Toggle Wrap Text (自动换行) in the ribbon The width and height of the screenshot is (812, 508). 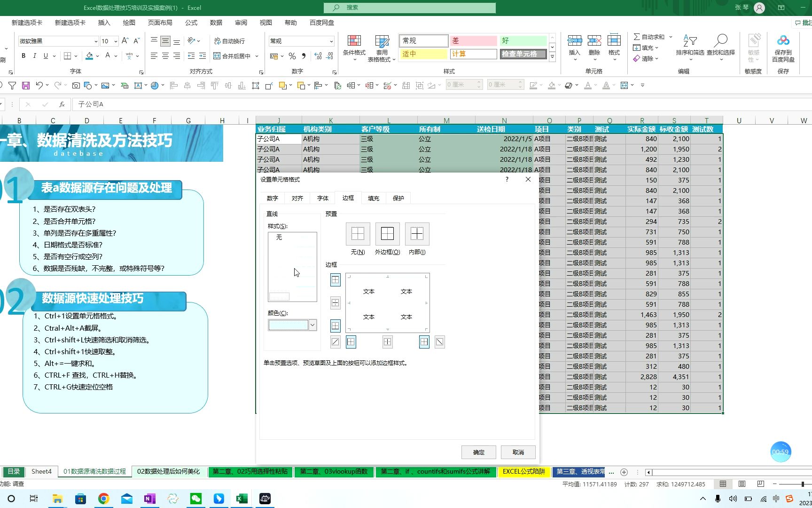(229, 41)
